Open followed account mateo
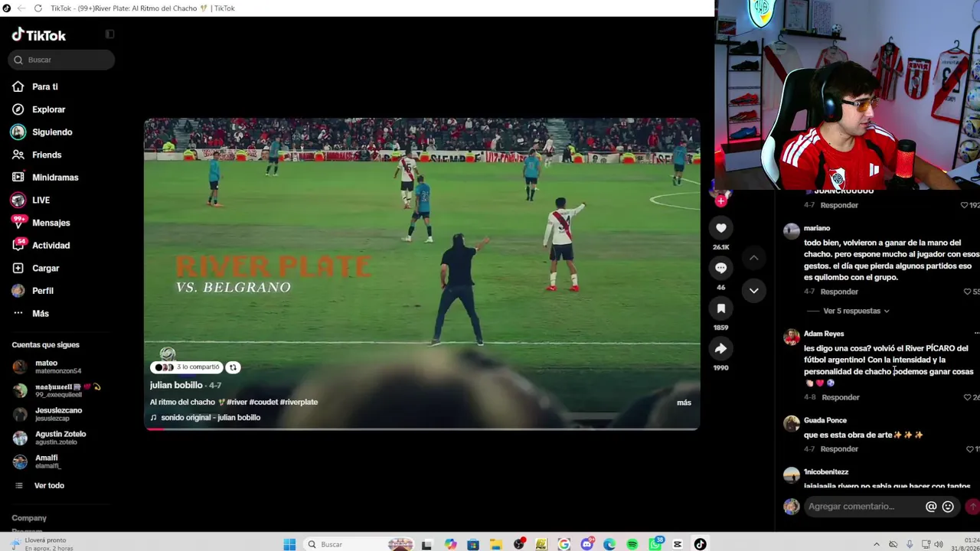The width and height of the screenshot is (980, 551). [x=57, y=367]
